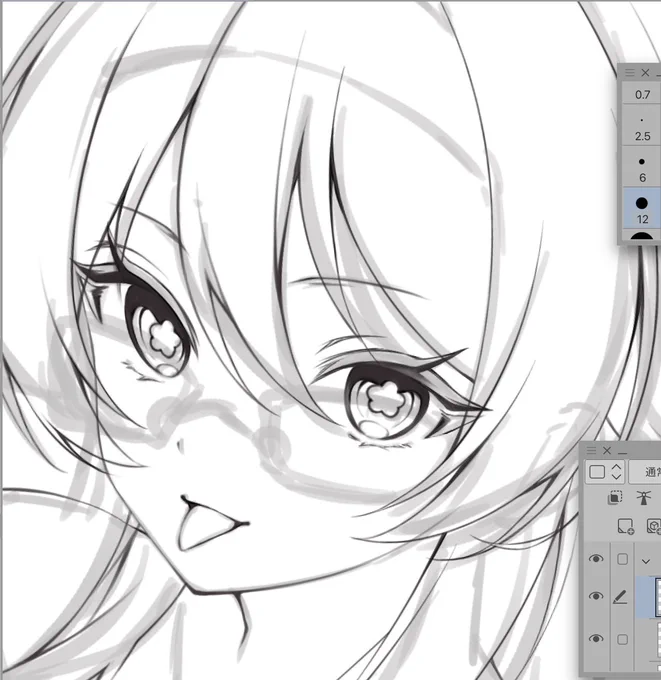The width and height of the screenshot is (661, 680).
Task: Select the layer thumbnail below the highlighted layer
Action: 659,638
